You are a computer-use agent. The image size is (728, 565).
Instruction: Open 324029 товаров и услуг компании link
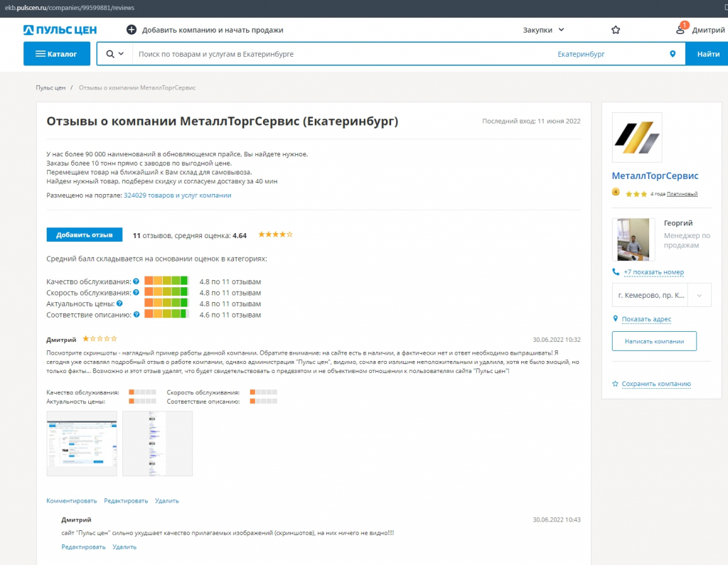177,195
